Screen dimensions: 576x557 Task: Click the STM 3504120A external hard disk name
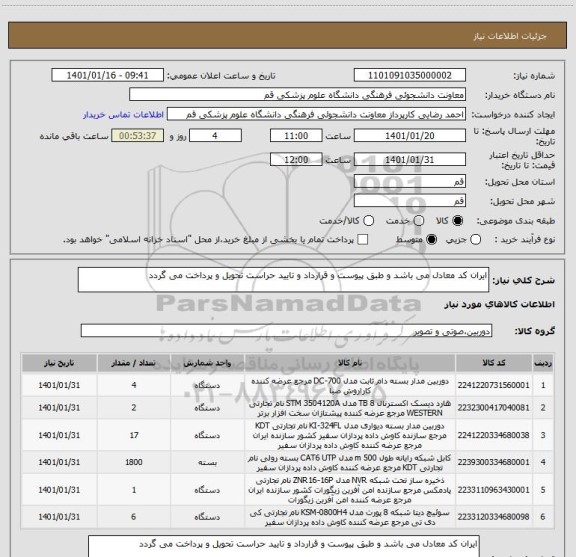(x=350, y=408)
